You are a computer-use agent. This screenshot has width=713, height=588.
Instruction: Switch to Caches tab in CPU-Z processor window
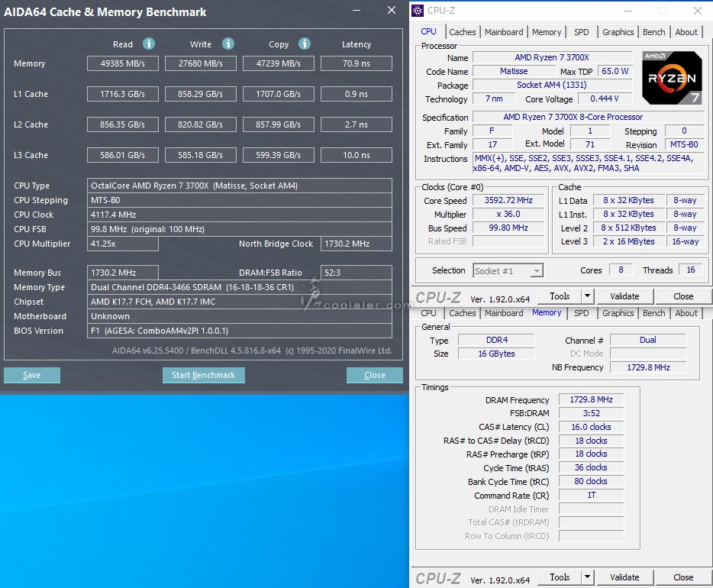pos(462,32)
